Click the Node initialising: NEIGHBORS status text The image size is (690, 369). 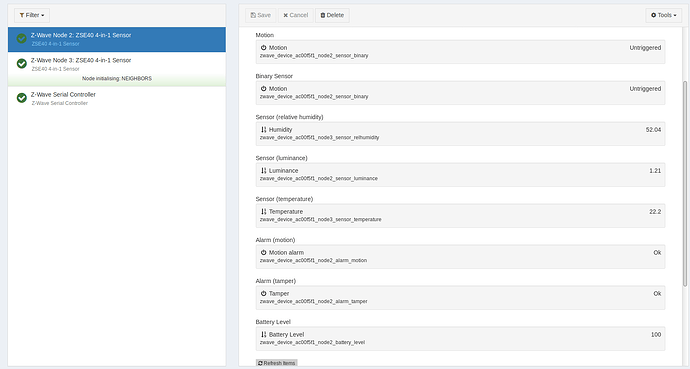tap(117, 78)
